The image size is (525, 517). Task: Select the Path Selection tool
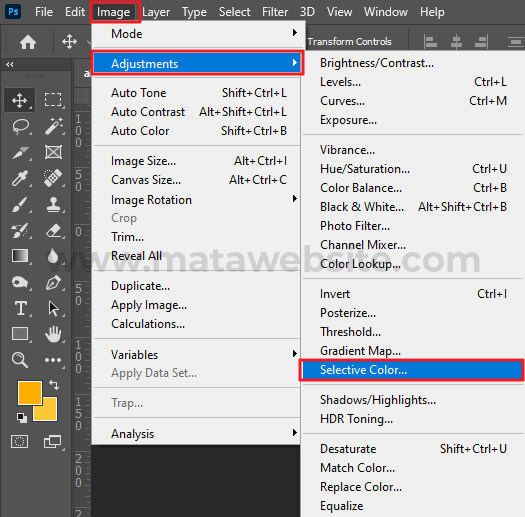click(x=53, y=308)
